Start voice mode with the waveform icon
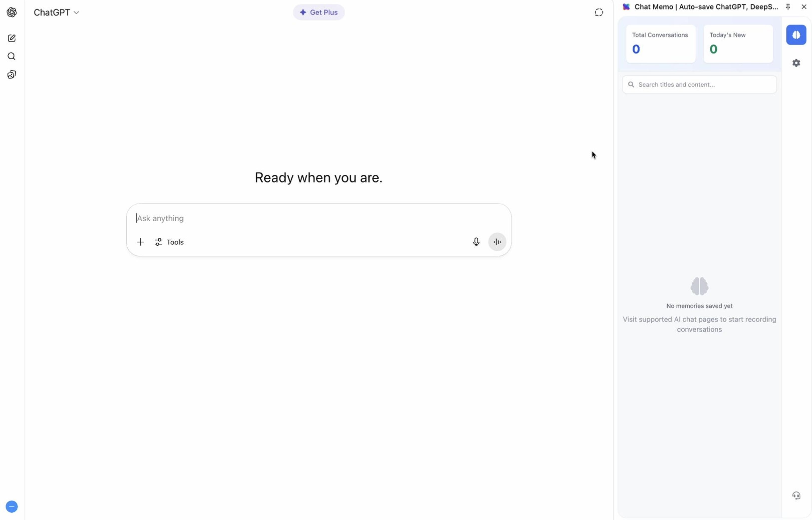This screenshot has height=520, width=812. point(497,242)
